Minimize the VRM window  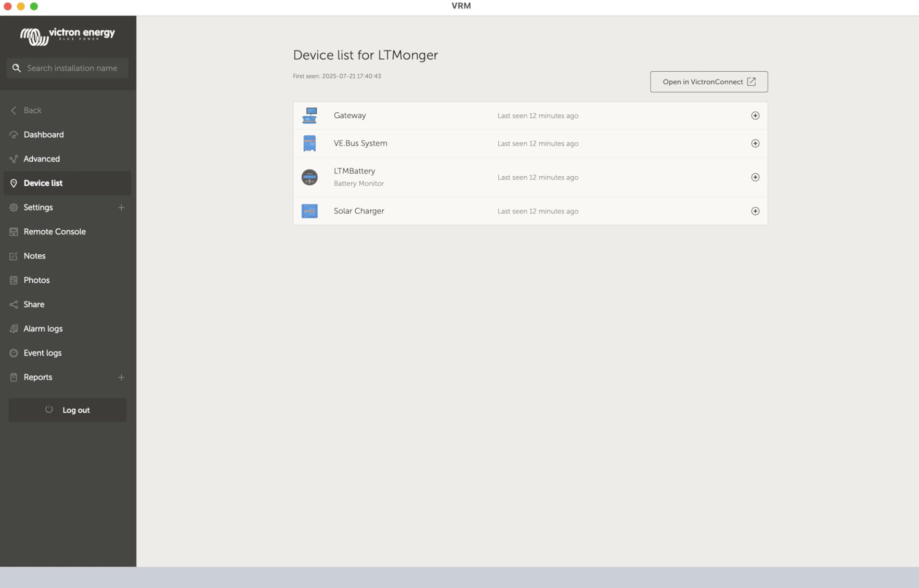click(x=21, y=6)
